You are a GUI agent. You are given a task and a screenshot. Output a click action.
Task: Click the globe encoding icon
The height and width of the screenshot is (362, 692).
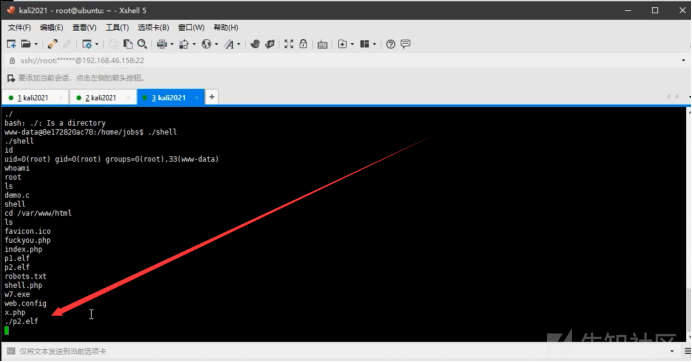tap(206, 44)
